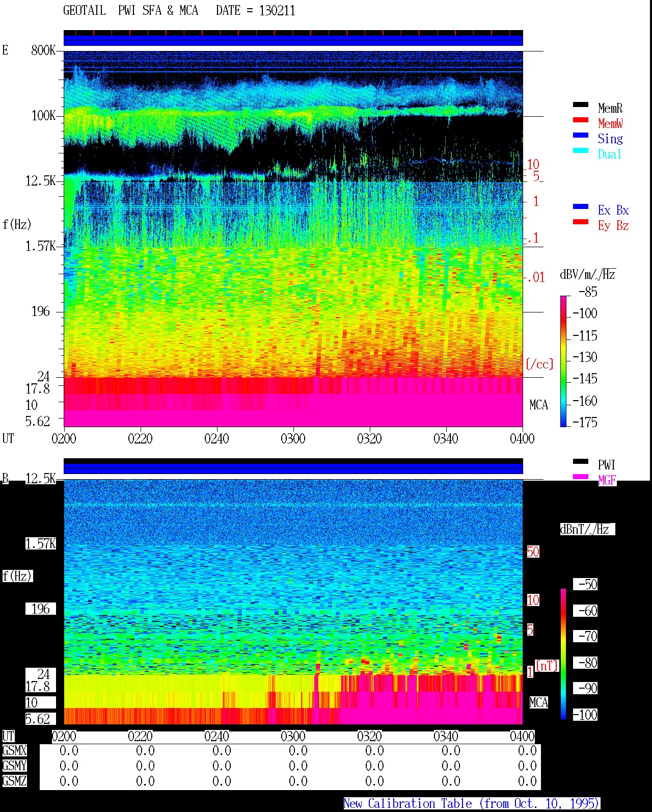
Task: Click the black PWI legend swatch
Action: coord(581,461)
